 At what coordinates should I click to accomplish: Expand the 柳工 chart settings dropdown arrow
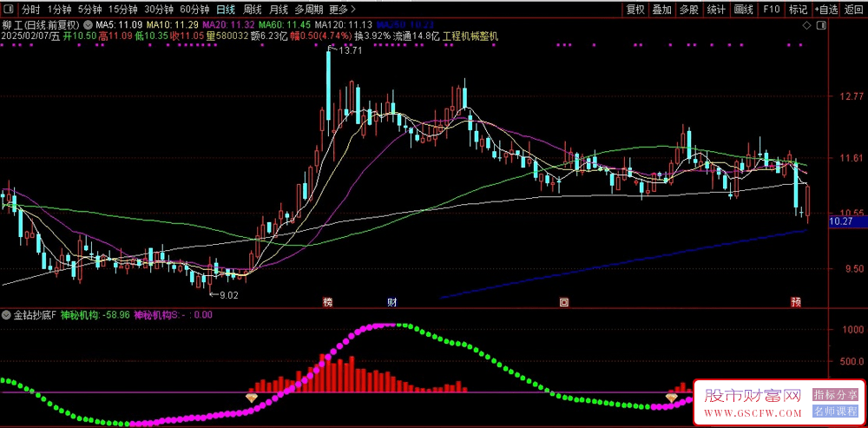click(88, 24)
